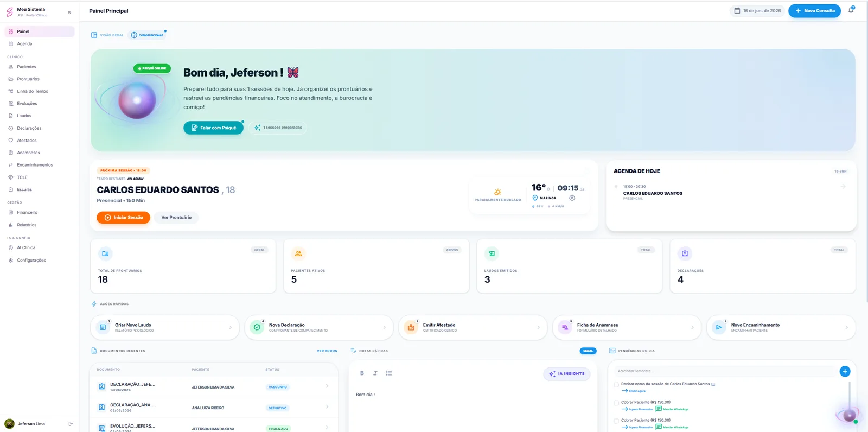
Task: Open Pacientes in the sidebar
Action: (40, 67)
